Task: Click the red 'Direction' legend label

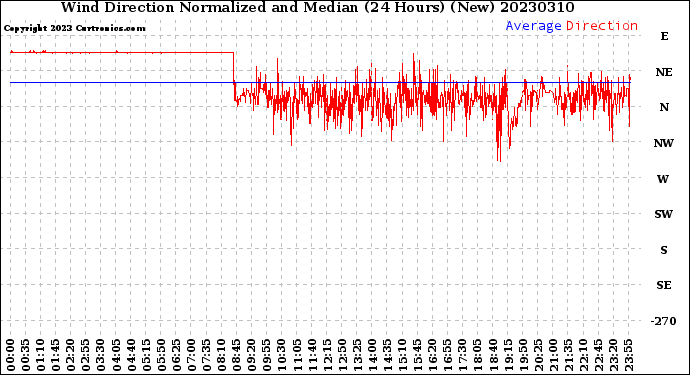Action: point(602,26)
